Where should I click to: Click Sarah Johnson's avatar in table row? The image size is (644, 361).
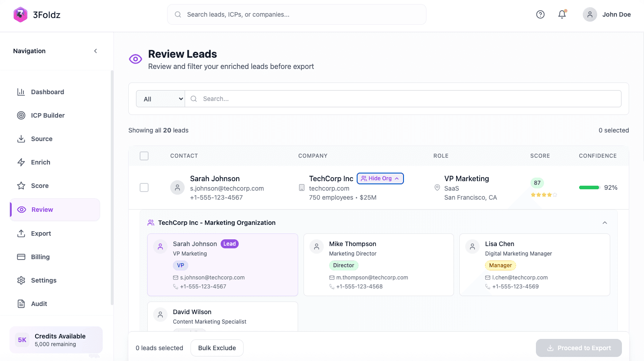177,187
